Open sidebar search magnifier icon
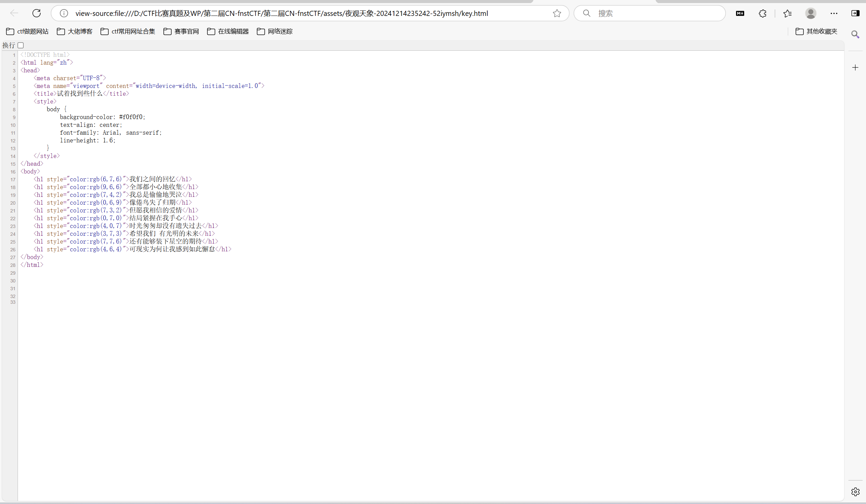 point(856,35)
